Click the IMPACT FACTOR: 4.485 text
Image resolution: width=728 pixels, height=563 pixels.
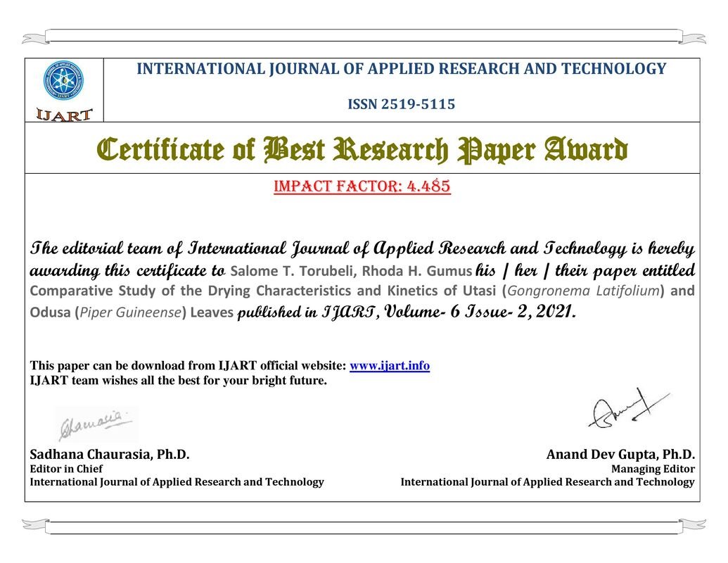tap(362, 186)
